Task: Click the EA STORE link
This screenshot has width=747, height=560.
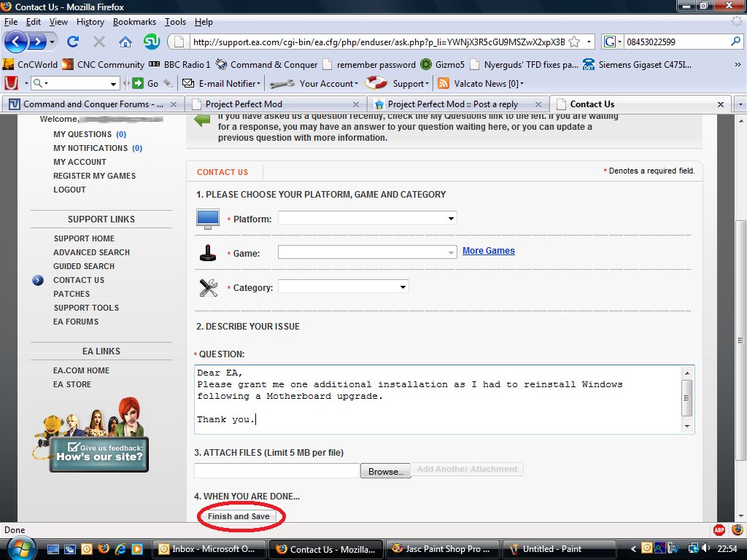Action: point(72,384)
